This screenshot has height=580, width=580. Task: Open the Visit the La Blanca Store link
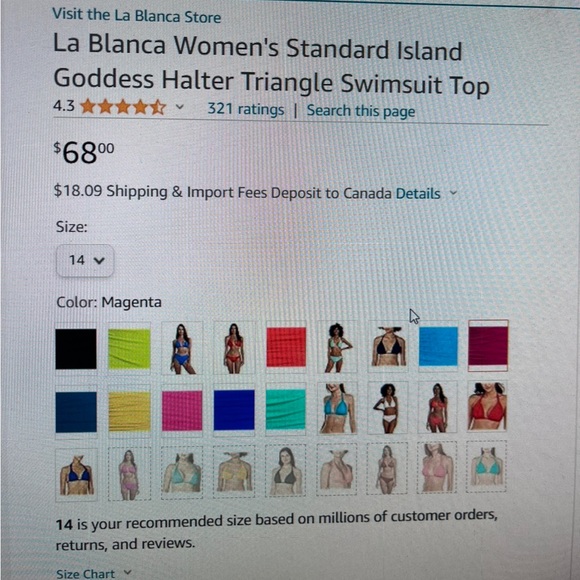136,16
